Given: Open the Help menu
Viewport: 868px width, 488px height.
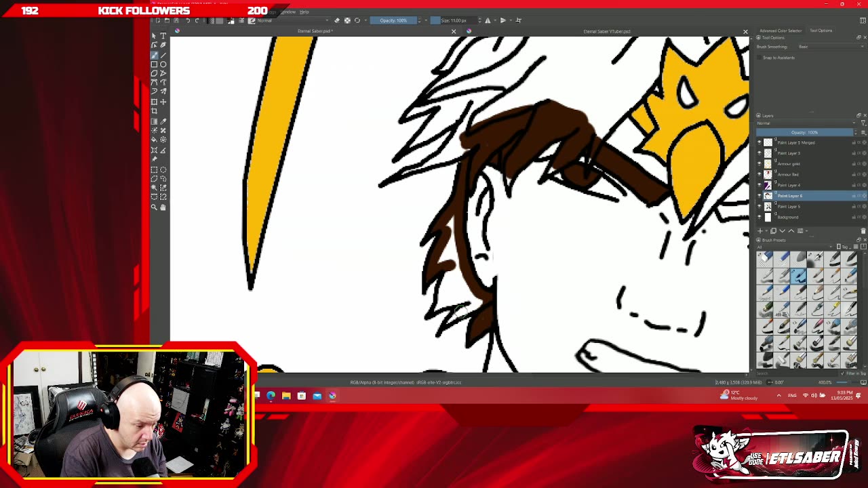Looking at the screenshot, I should pyautogui.click(x=304, y=12).
